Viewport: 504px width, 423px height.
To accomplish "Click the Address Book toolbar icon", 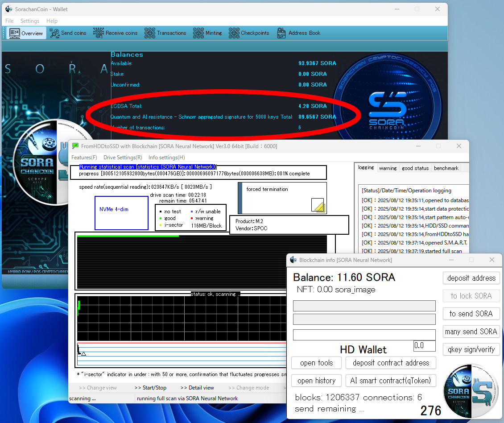I will [281, 33].
